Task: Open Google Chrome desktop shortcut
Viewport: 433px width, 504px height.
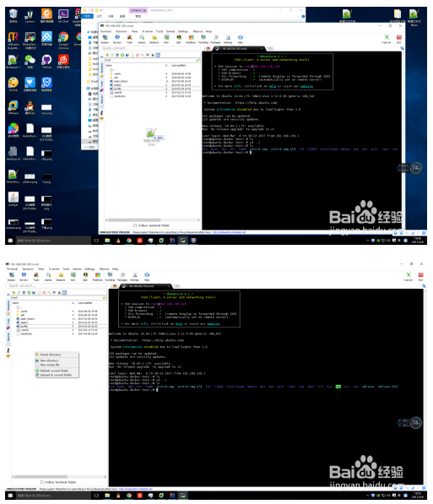Action: pyautogui.click(x=63, y=41)
